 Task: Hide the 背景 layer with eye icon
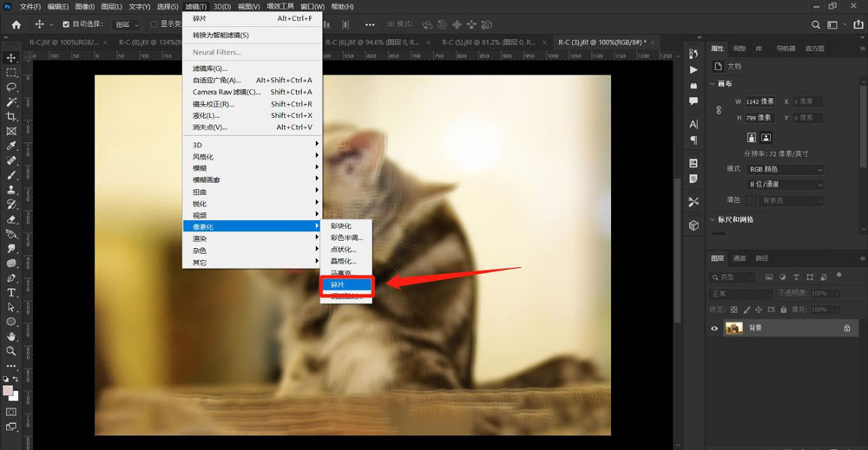pos(715,329)
